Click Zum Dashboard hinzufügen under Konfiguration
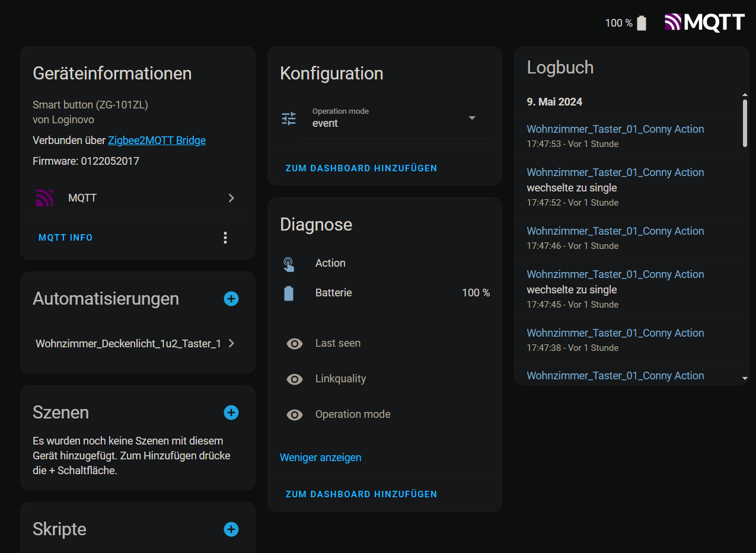This screenshot has width=756, height=553. pos(361,168)
